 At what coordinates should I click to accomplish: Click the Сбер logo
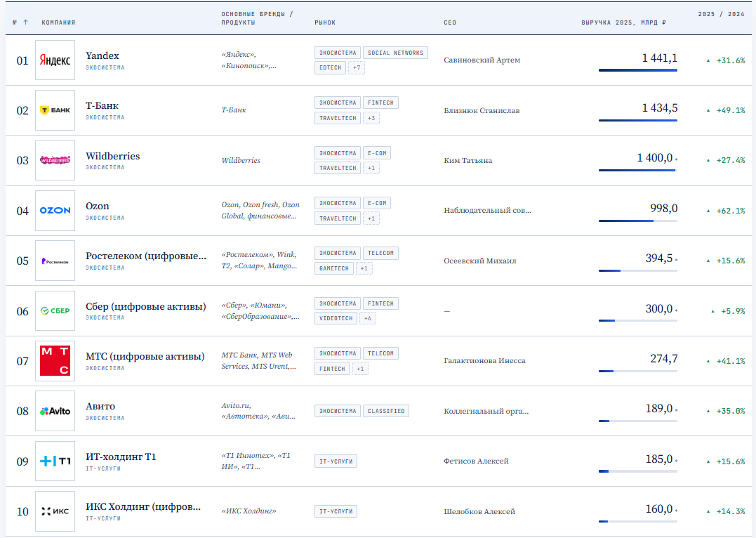55,310
